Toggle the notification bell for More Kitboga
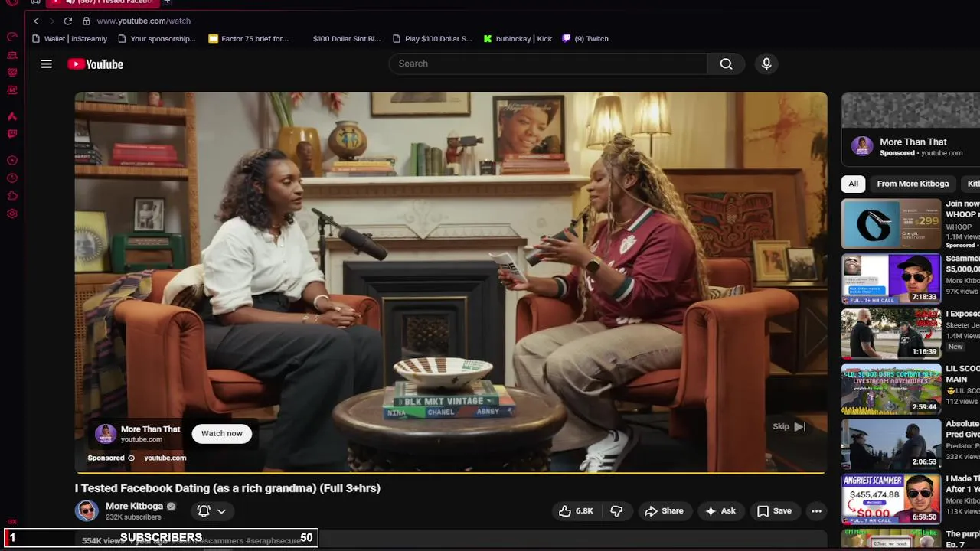This screenshot has width=980, height=551. 204,510
